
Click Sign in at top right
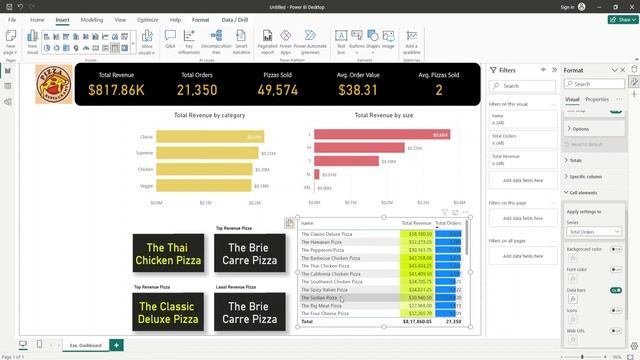coord(567,7)
